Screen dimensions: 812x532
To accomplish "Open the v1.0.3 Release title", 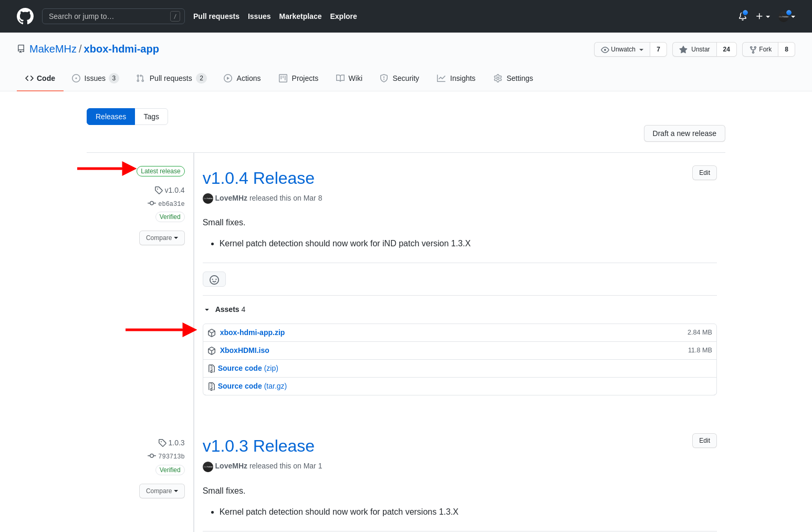I will (x=258, y=446).
